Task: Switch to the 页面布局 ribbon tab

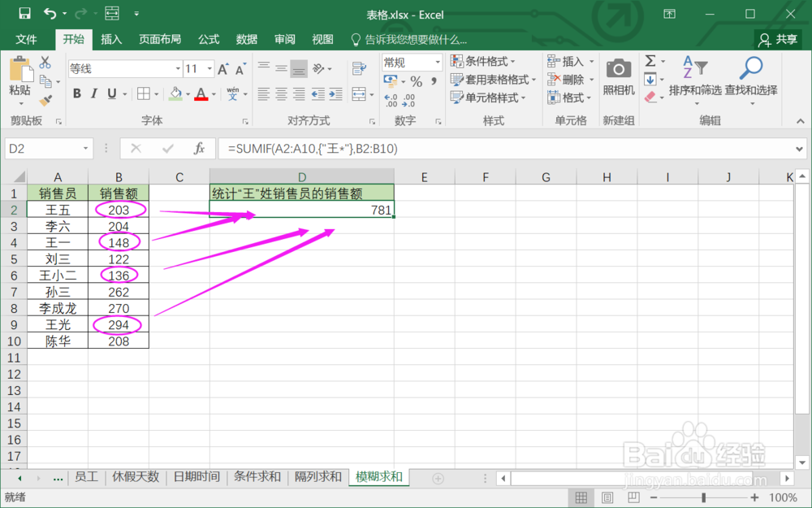Action: (160, 39)
